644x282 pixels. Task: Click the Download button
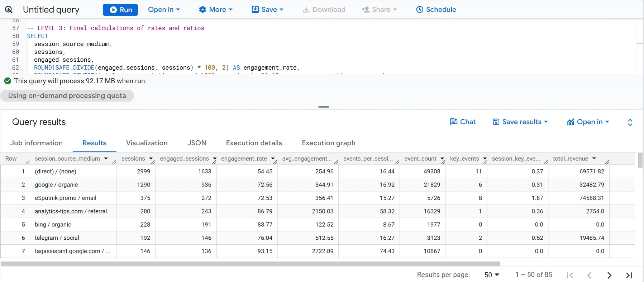[x=324, y=10]
